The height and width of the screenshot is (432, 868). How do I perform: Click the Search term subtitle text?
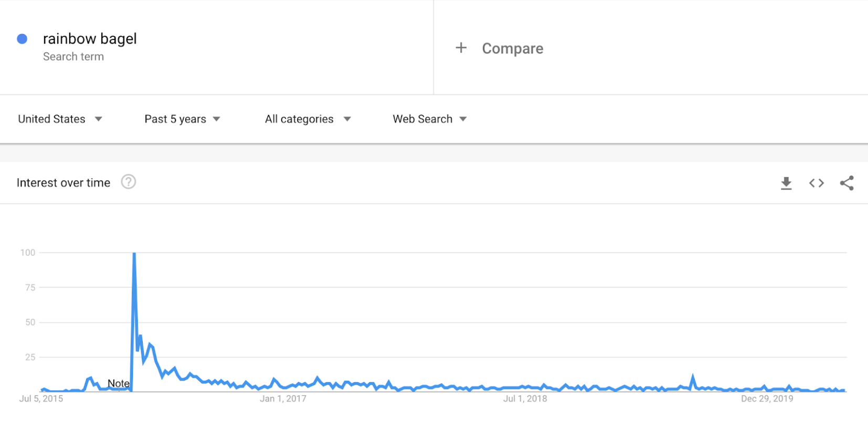[x=73, y=57]
